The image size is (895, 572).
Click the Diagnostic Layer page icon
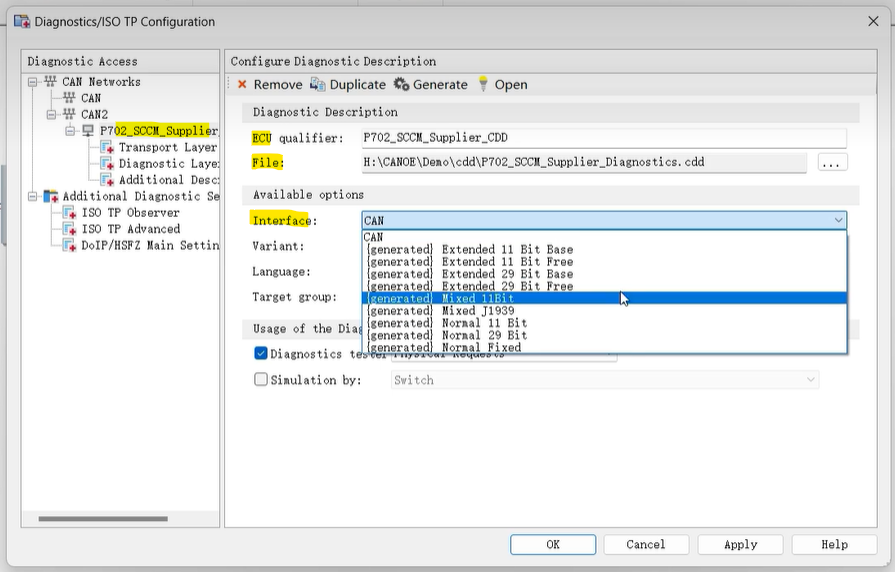click(x=107, y=164)
